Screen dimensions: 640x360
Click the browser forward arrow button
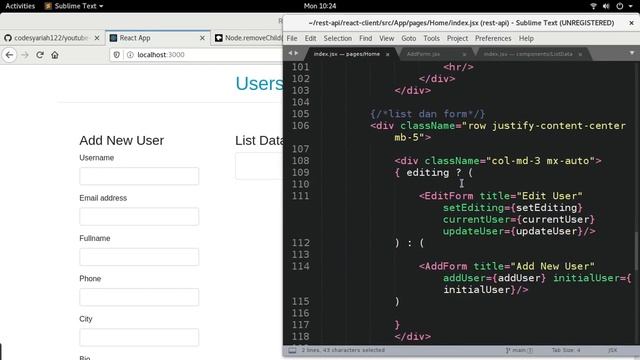tap(24, 55)
